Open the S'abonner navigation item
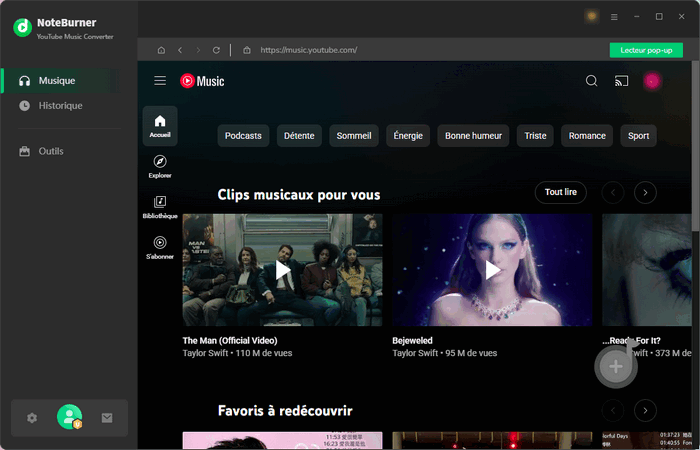Image resolution: width=700 pixels, height=450 pixels. (160, 248)
